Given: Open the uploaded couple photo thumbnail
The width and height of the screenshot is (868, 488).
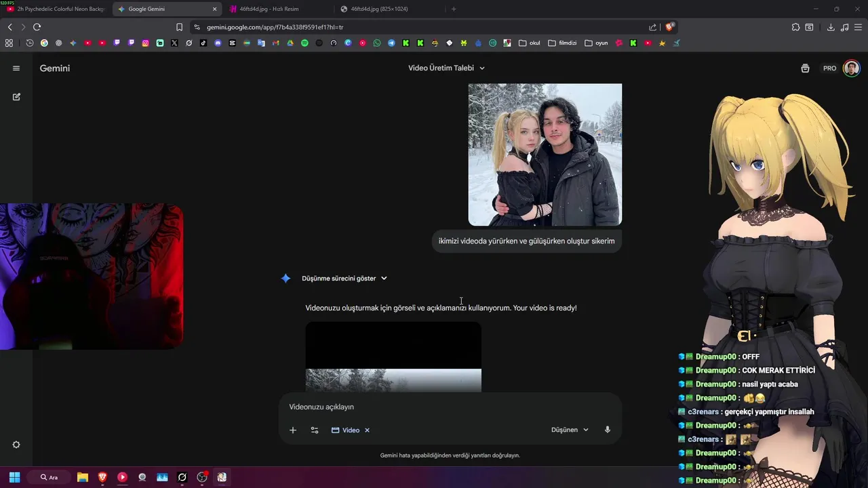Looking at the screenshot, I should pos(545,155).
